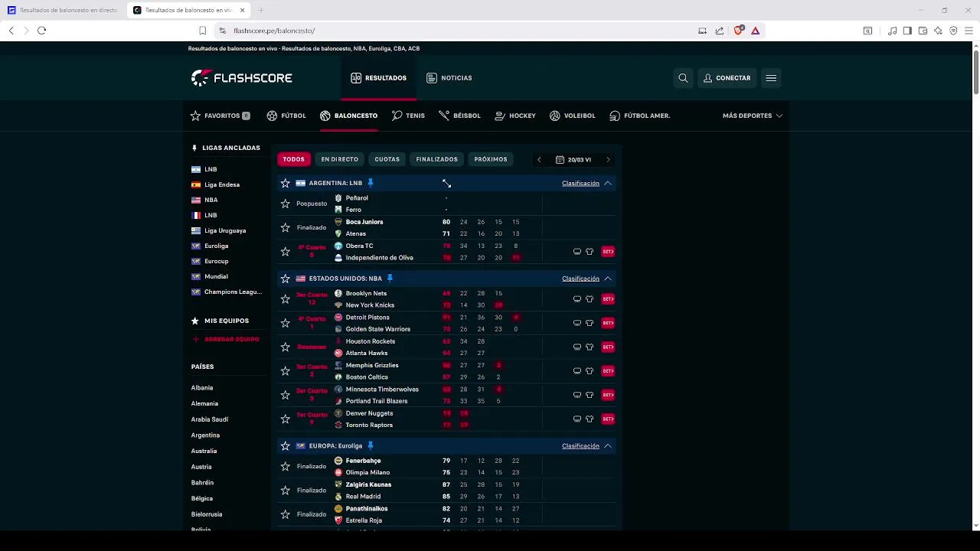Open the Noticias tab in header
980x551 pixels.
(x=449, y=78)
